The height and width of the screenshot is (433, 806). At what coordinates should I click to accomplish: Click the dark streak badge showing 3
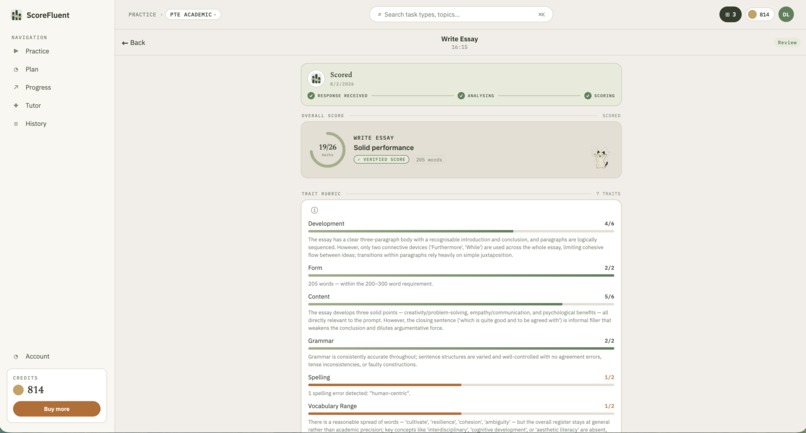click(x=730, y=14)
